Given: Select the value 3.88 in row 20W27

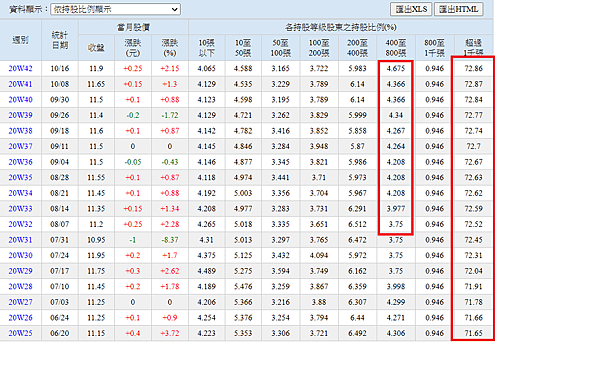Looking at the screenshot, I should click(319, 302).
